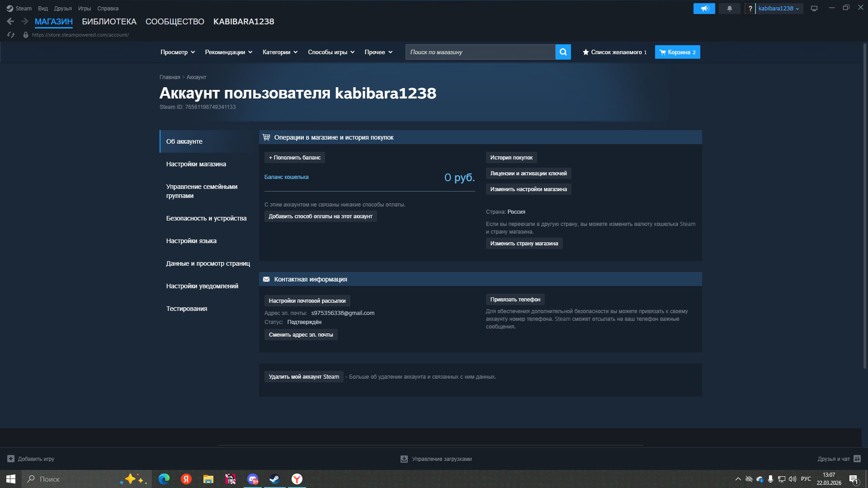Screen dimensions: 868x488
Task: Click the announcements megaphone icon
Action: coord(704,9)
